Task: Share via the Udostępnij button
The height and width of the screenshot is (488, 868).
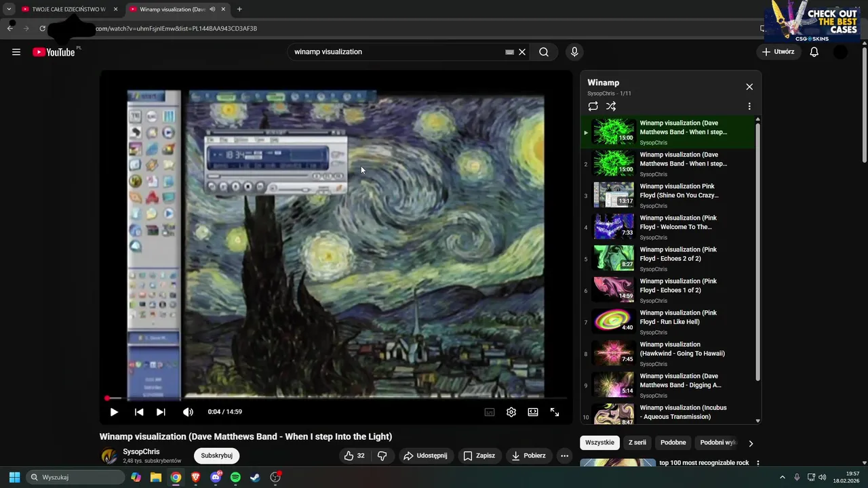Action: pyautogui.click(x=425, y=456)
